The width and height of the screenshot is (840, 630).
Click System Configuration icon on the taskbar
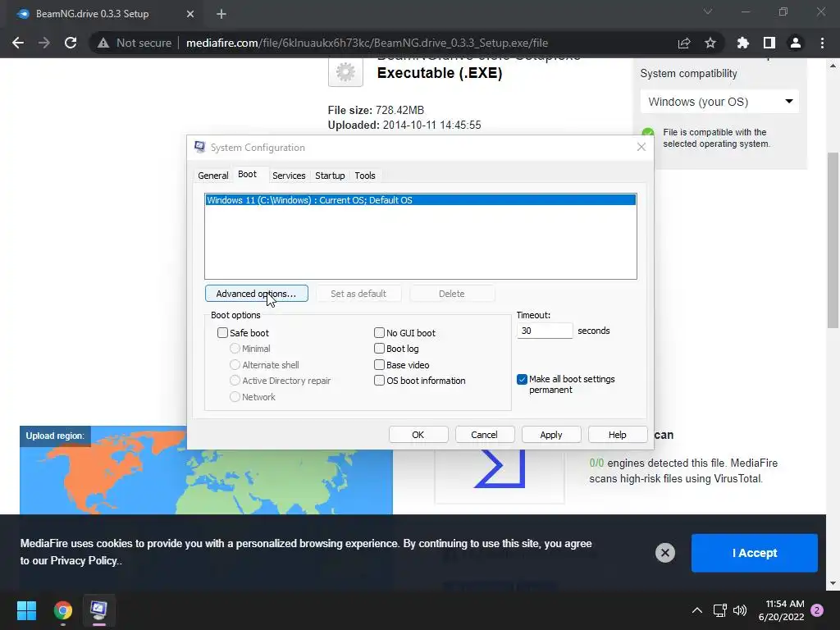click(x=98, y=610)
